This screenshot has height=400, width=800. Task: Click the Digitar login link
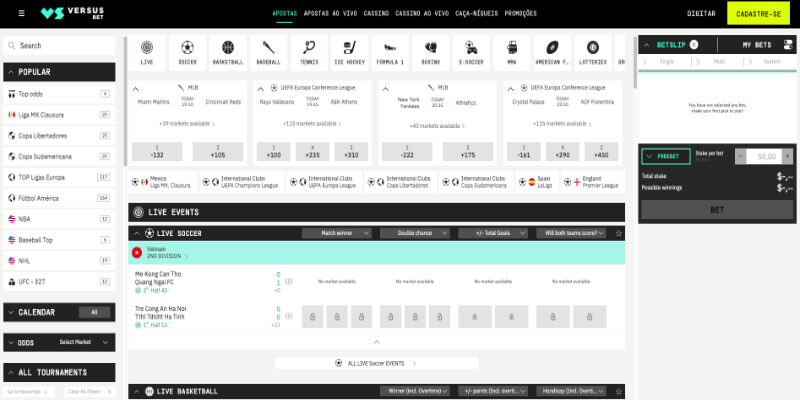(701, 14)
